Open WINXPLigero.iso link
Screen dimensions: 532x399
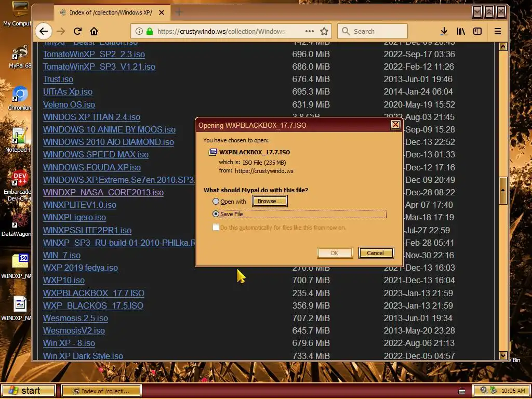[75, 218]
